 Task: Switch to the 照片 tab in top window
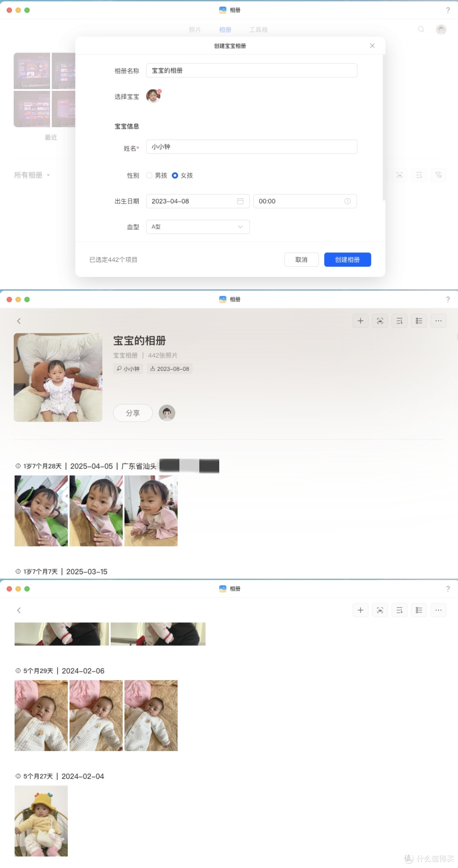tap(195, 30)
